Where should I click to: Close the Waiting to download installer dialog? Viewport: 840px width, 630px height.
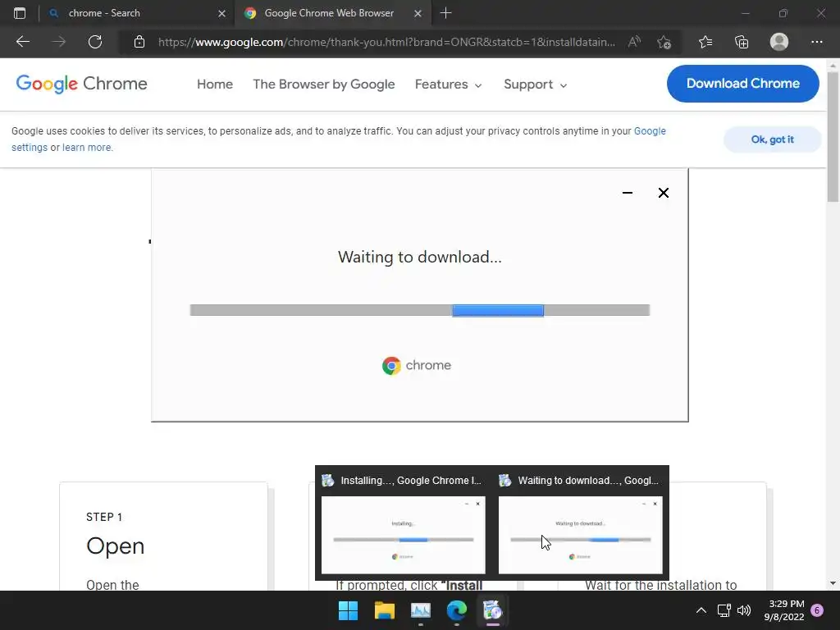[x=663, y=193]
